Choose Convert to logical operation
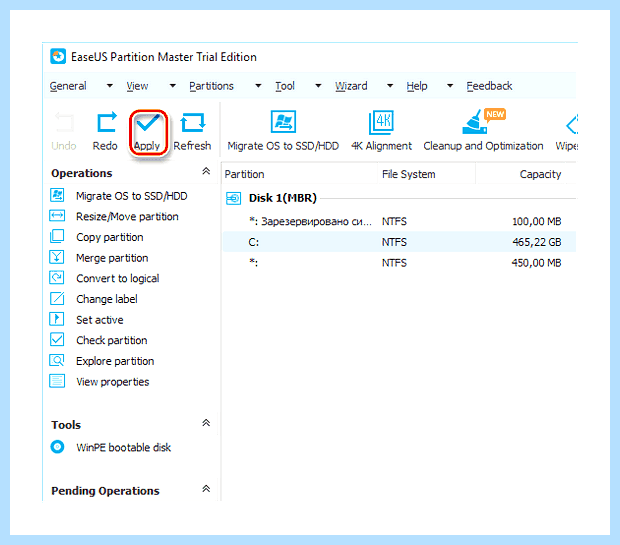The image size is (620, 545). (x=117, y=278)
